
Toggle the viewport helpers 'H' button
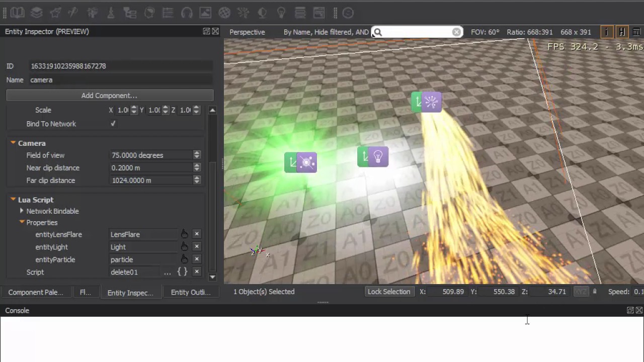click(622, 32)
